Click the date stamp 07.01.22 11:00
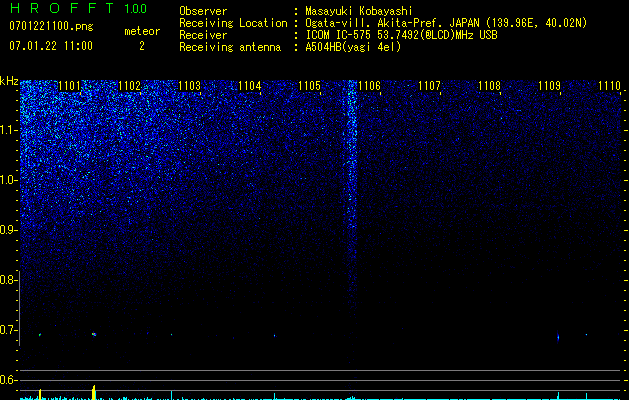Viewport: 629px width, 400px height. pos(51,46)
